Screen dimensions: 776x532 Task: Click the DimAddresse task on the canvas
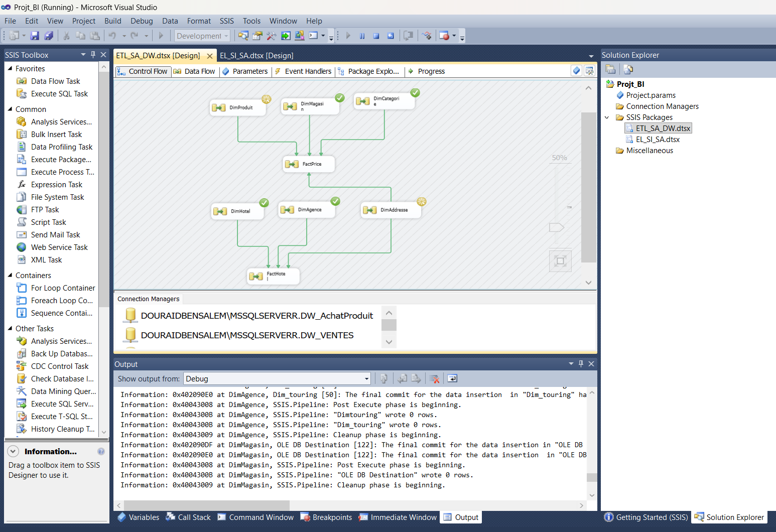391,210
